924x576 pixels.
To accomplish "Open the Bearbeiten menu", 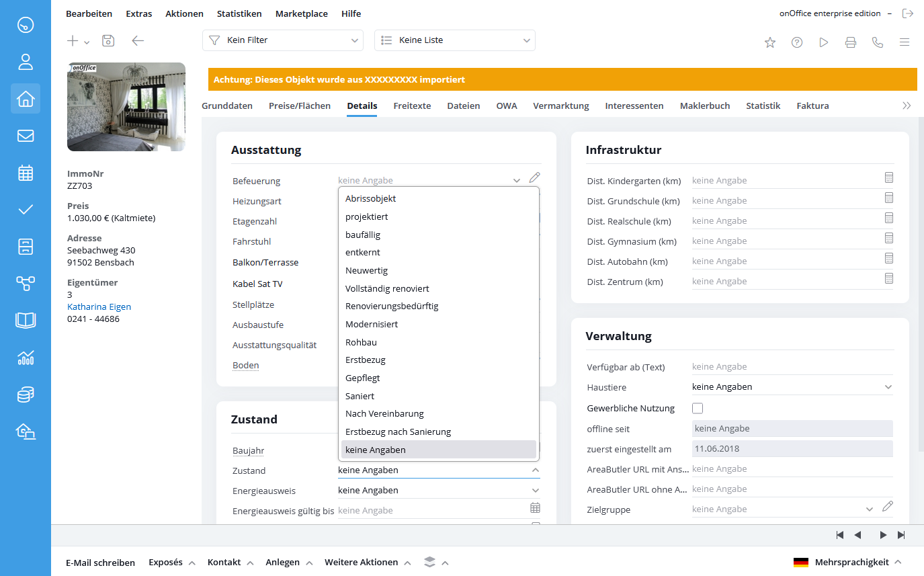I will 89,13.
